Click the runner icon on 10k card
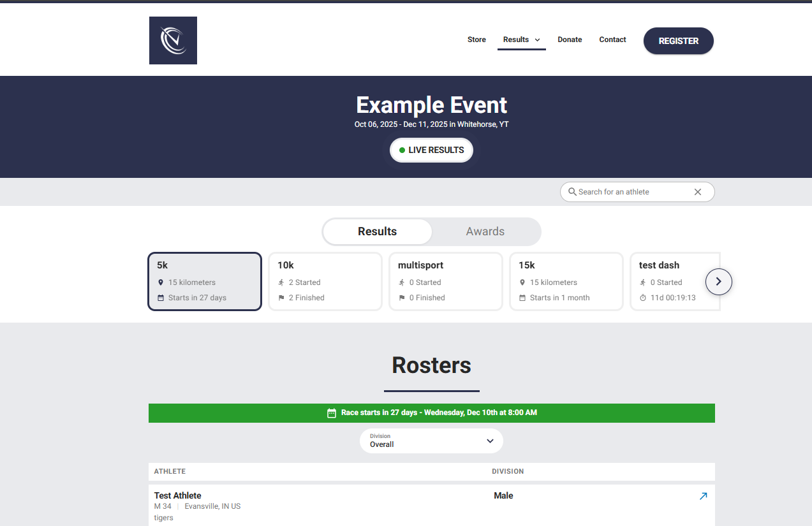Viewport: 812px width, 526px height. 281,282
